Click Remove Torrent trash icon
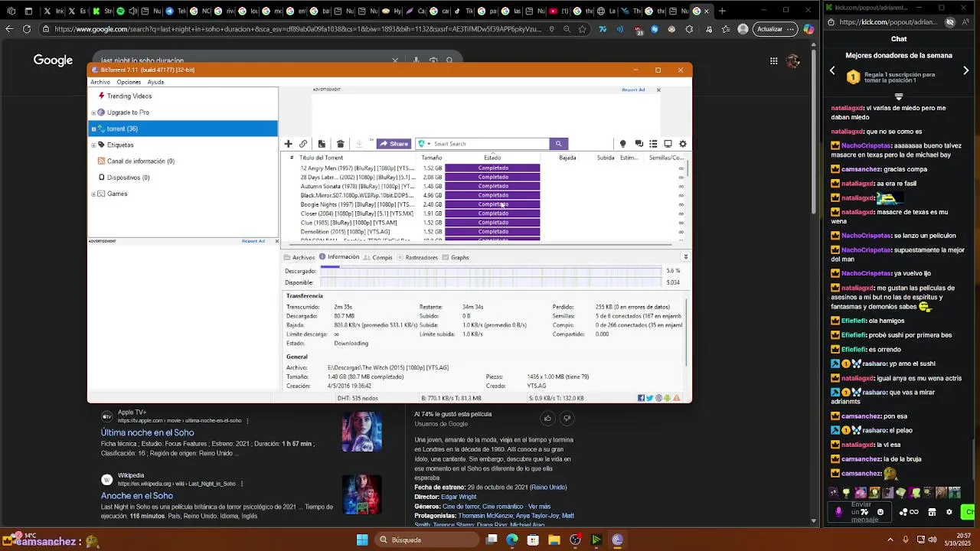The width and height of the screenshot is (980, 551). pyautogui.click(x=341, y=144)
